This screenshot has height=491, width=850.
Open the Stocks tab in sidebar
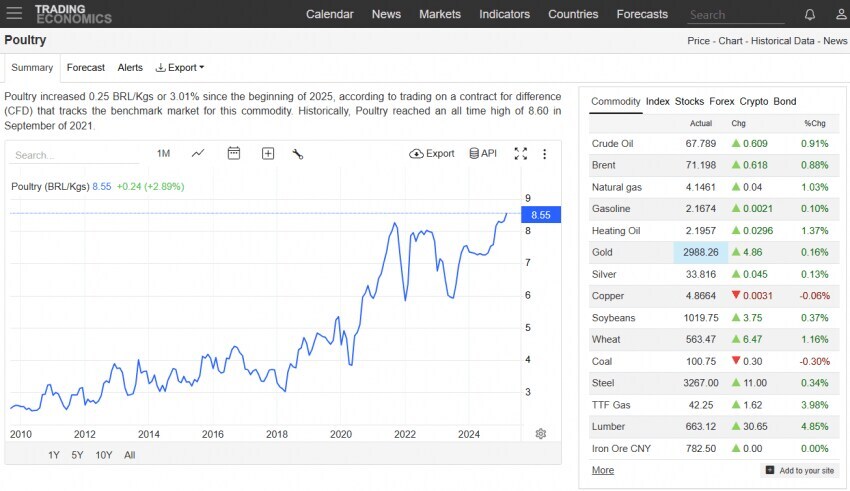click(689, 101)
